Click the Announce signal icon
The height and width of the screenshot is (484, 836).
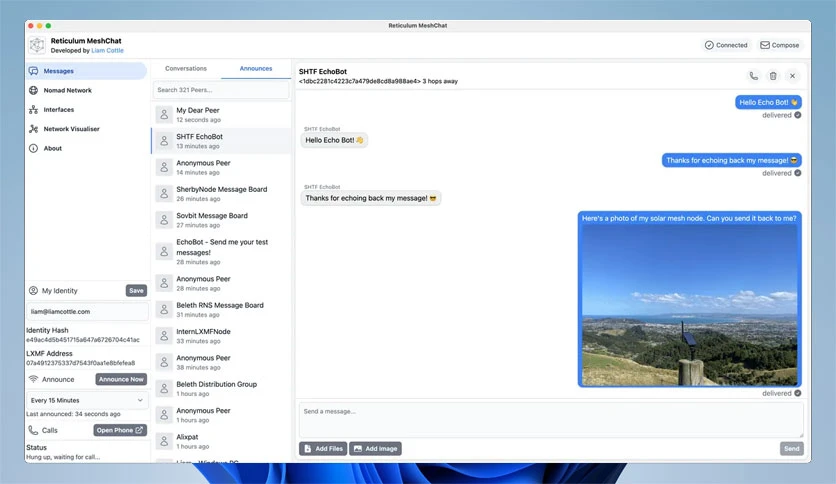coord(33,380)
